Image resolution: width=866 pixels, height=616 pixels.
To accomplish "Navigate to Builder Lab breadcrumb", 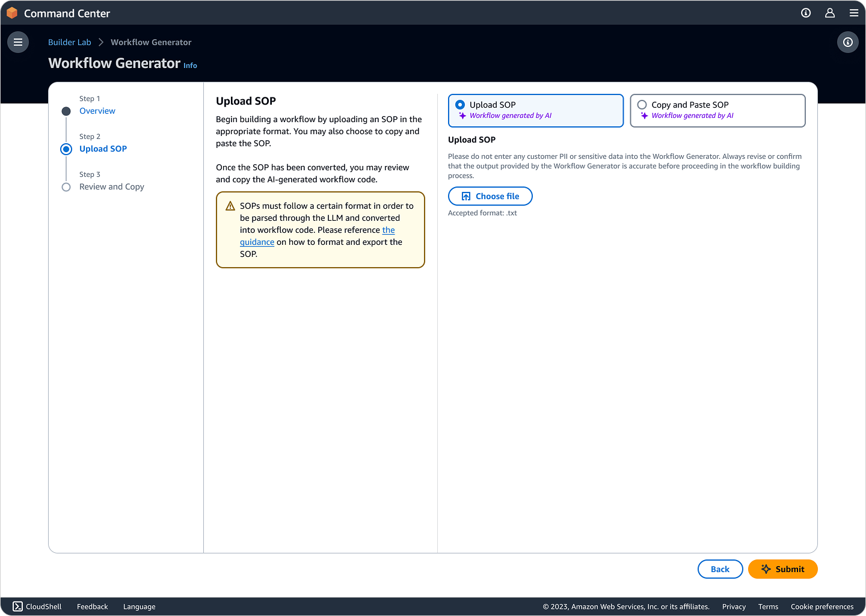I will 70,42.
